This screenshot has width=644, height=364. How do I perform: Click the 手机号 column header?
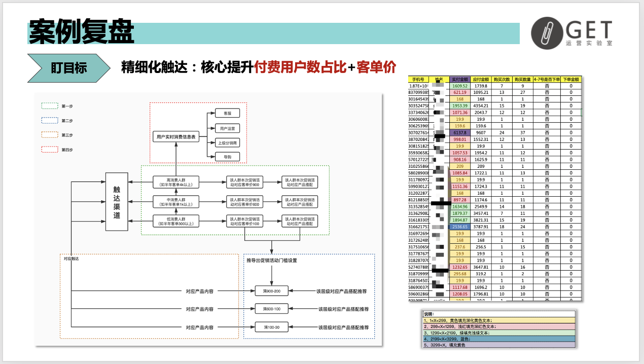[x=418, y=80]
